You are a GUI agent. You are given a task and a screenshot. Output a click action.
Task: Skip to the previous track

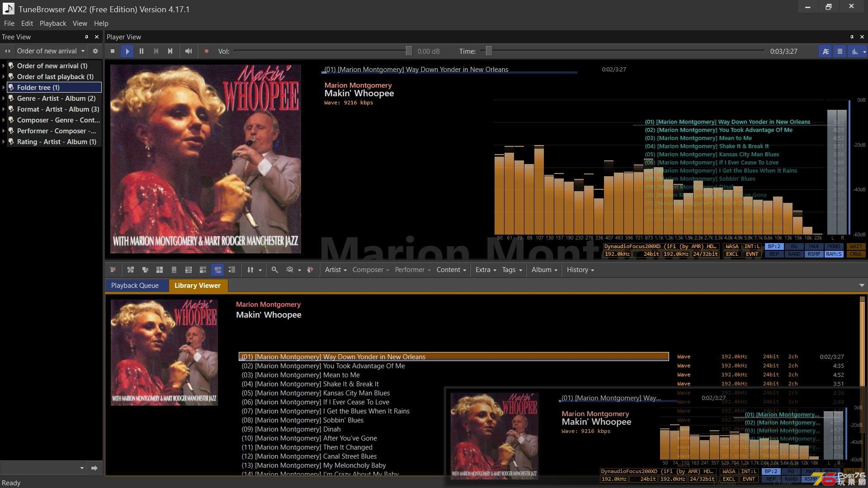tap(156, 51)
